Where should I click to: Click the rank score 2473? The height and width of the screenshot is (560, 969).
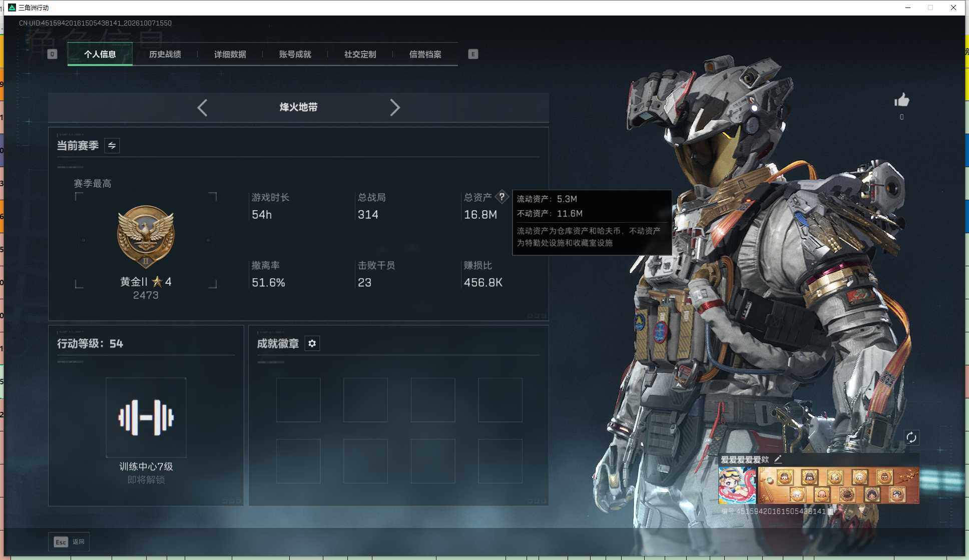point(146,295)
